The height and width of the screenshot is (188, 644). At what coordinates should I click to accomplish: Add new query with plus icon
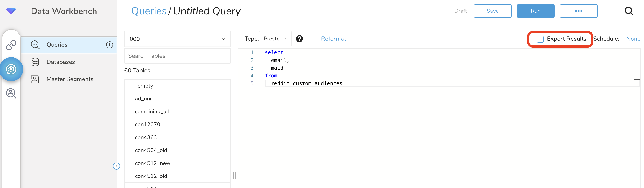coord(109,45)
